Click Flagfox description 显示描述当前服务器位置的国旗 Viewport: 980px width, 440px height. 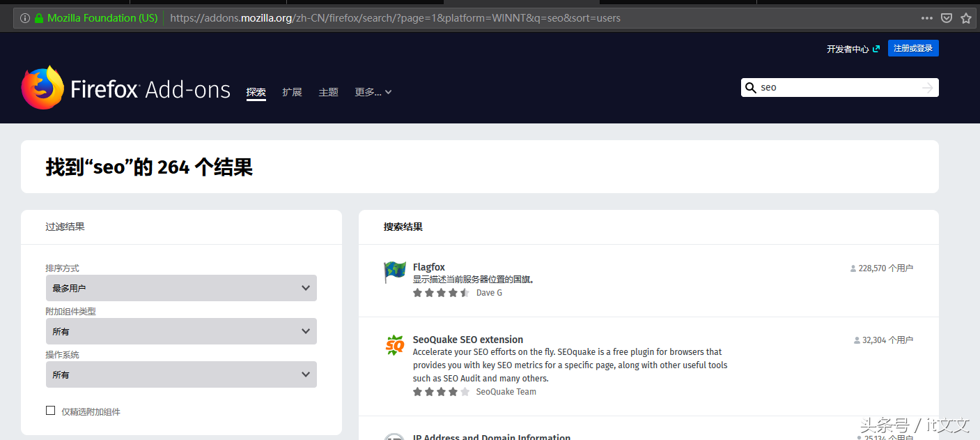tap(474, 280)
